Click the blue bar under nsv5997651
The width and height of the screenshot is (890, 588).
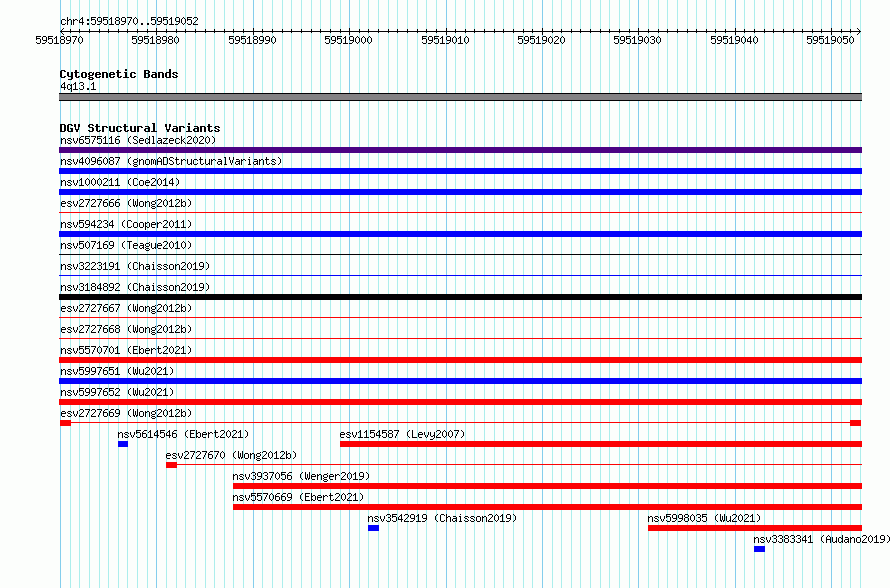460,381
